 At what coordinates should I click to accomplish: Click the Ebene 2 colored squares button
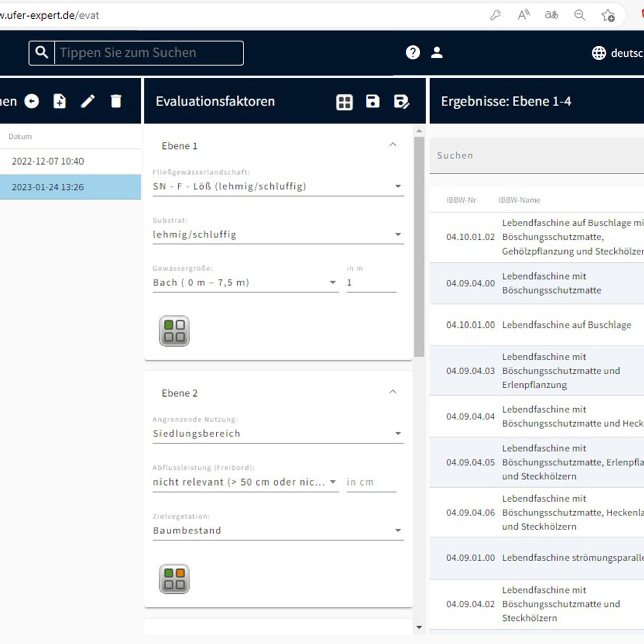174,579
